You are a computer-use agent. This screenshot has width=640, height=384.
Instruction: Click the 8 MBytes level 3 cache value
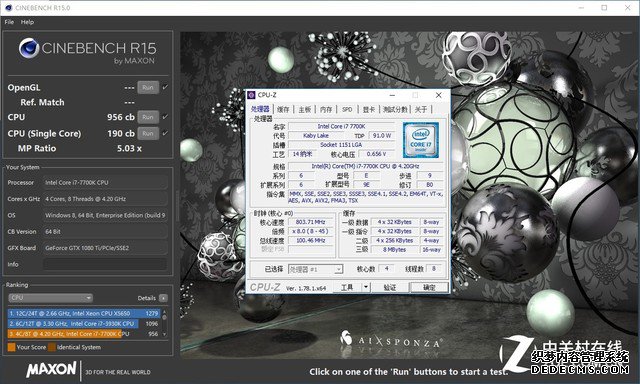pos(394,249)
